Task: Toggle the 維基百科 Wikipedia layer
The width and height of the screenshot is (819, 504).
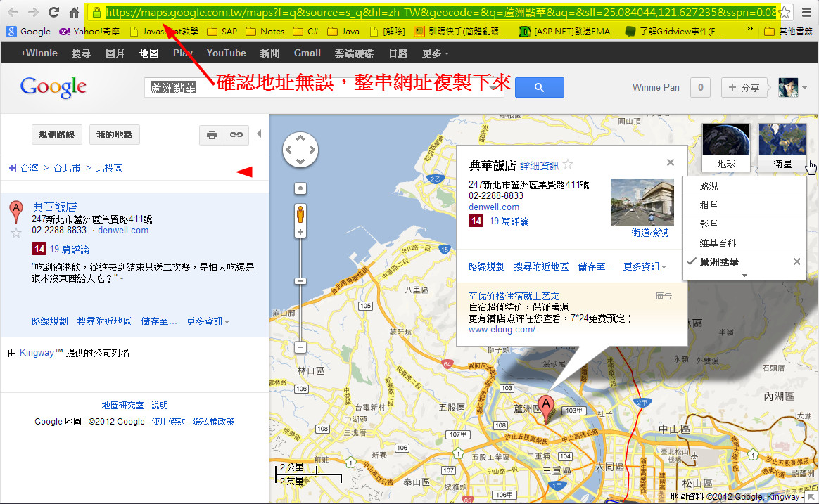Action: [x=744, y=243]
